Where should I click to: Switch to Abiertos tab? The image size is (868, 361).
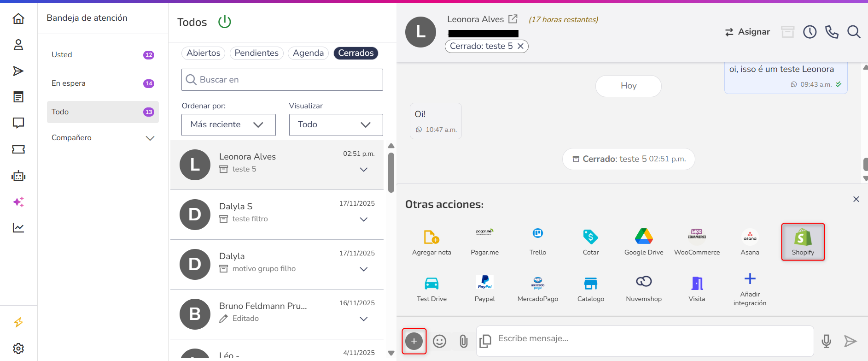[204, 53]
